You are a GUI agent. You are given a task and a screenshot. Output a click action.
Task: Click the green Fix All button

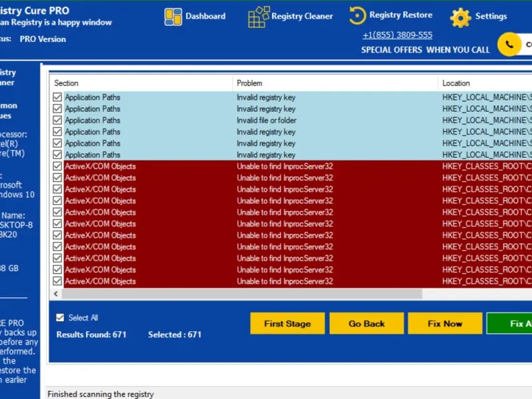pos(509,323)
